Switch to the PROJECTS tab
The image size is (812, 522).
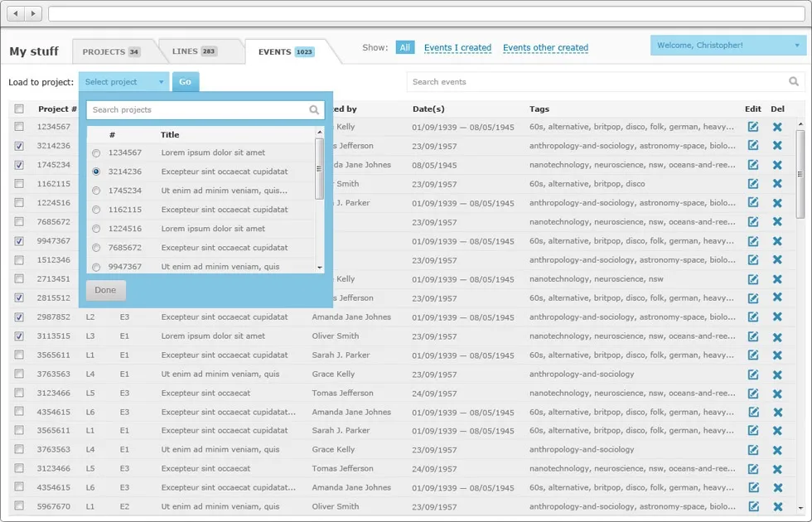click(x=111, y=51)
